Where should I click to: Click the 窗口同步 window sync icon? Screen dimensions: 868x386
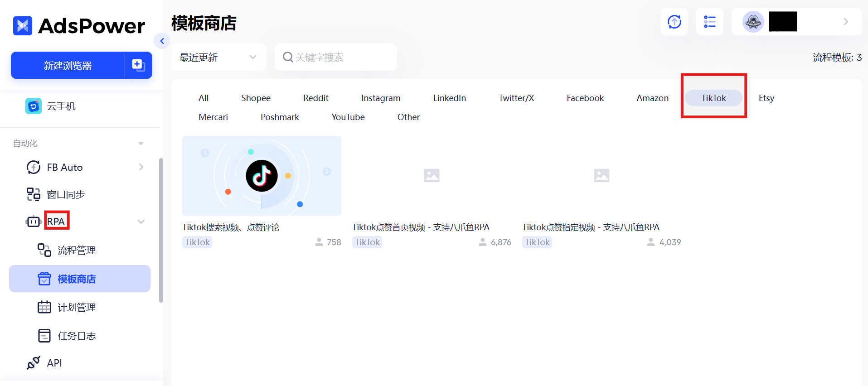pyautogui.click(x=34, y=194)
